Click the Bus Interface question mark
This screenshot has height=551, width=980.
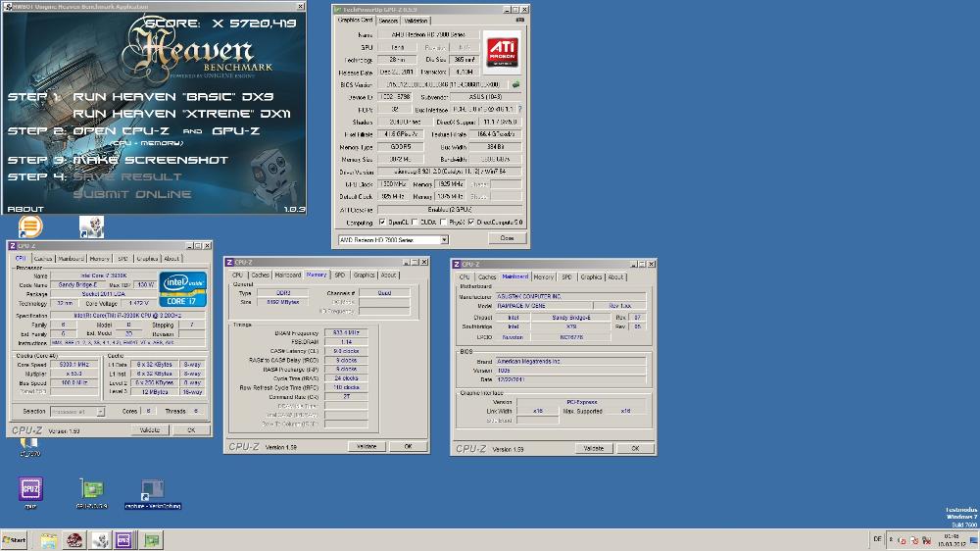(519, 109)
